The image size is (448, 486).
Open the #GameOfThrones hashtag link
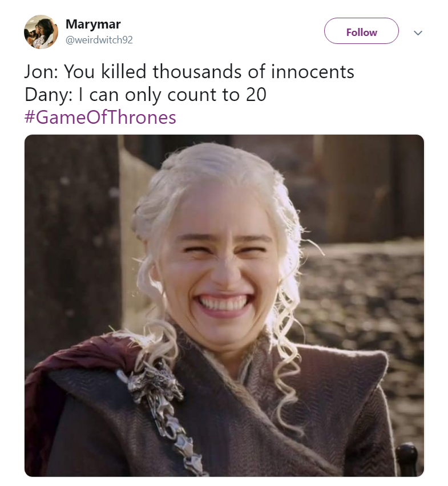pyautogui.click(x=100, y=118)
